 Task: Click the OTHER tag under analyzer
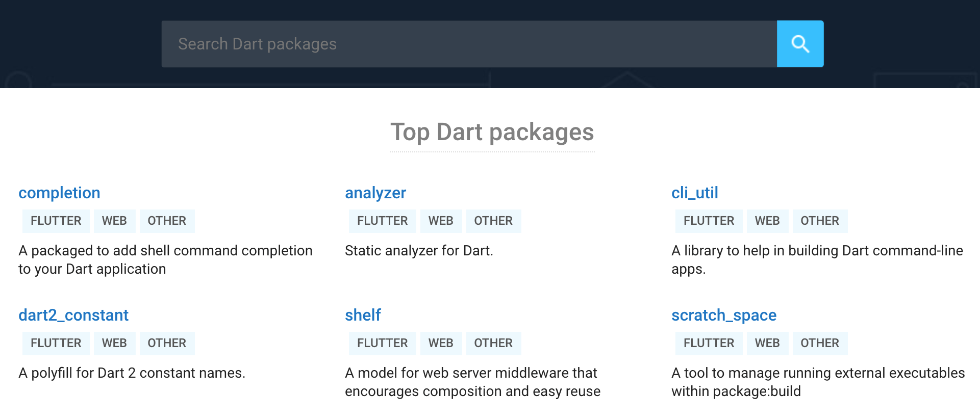[x=493, y=221]
